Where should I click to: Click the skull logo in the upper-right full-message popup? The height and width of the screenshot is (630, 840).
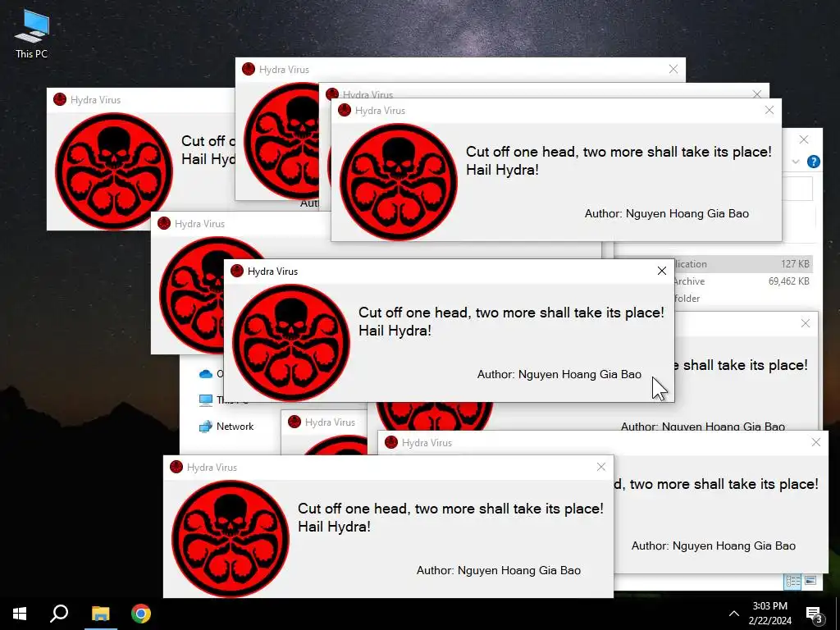[x=399, y=182]
